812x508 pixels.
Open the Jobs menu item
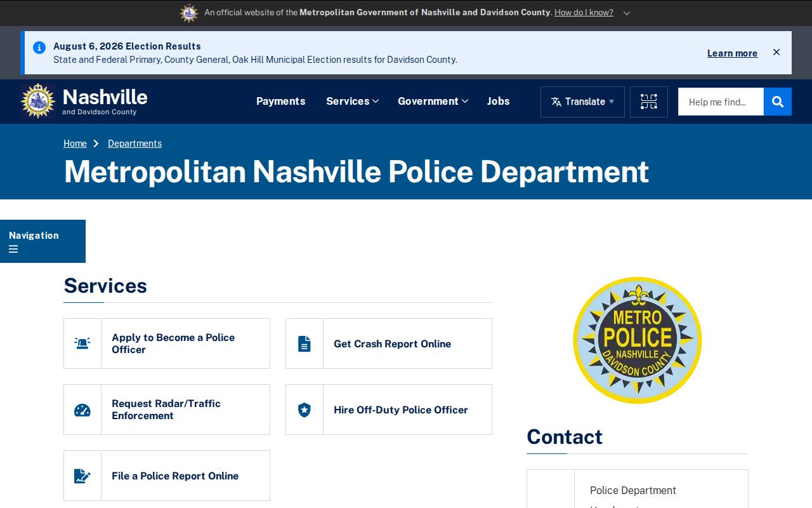coord(499,101)
